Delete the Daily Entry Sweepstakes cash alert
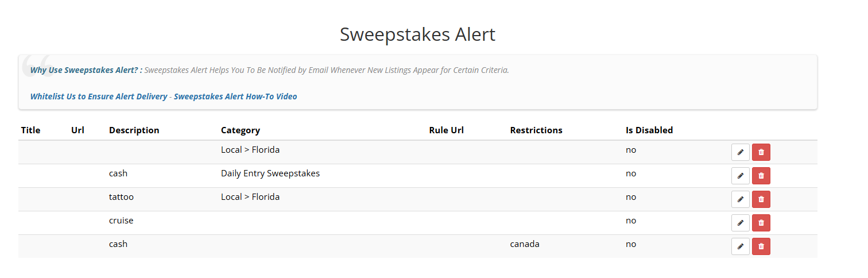 [761, 176]
